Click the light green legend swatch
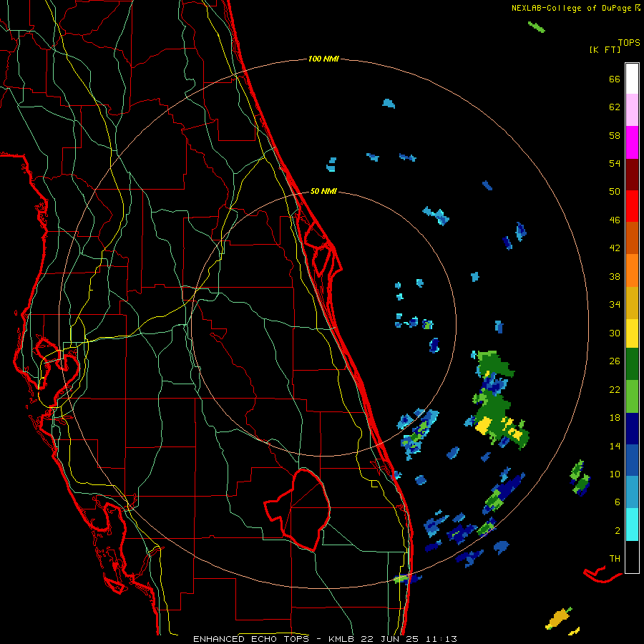The width and height of the screenshot is (644, 644). [632, 396]
